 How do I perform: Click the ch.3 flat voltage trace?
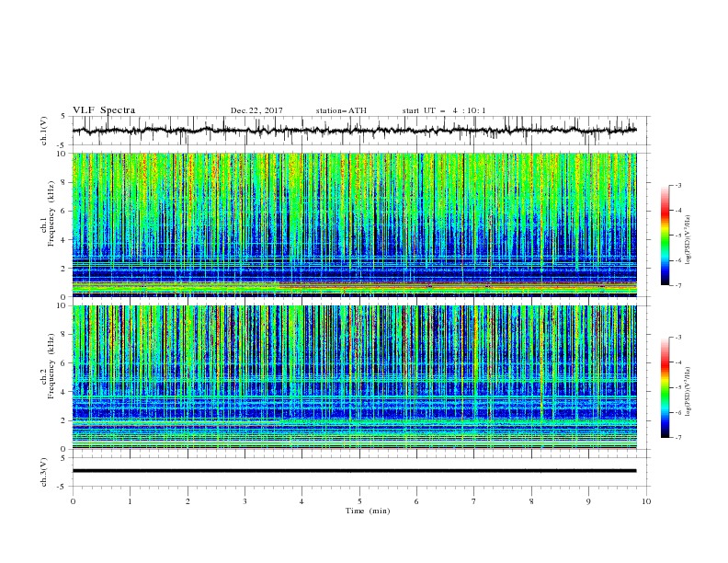tap(354, 471)
